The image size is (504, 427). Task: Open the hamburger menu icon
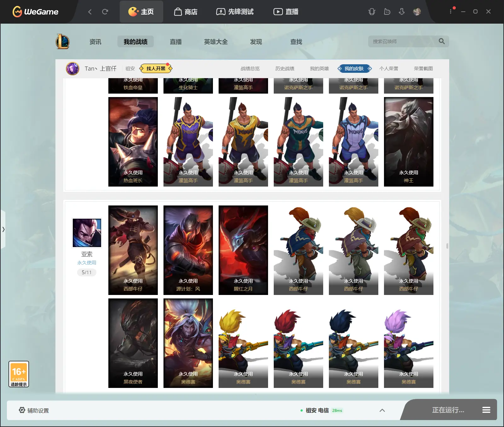tap(486, 410)
